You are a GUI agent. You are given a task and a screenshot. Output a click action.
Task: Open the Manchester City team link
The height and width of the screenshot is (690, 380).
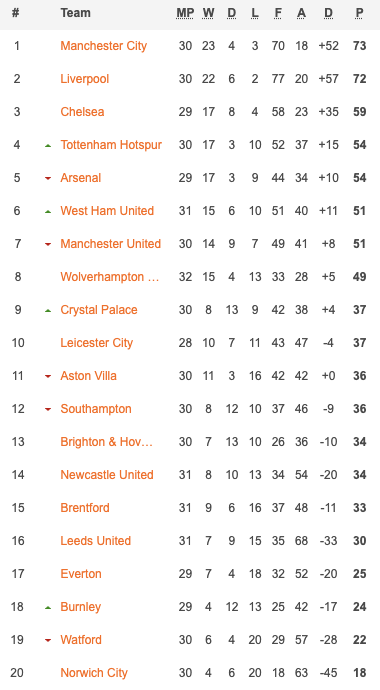(104, 46)
